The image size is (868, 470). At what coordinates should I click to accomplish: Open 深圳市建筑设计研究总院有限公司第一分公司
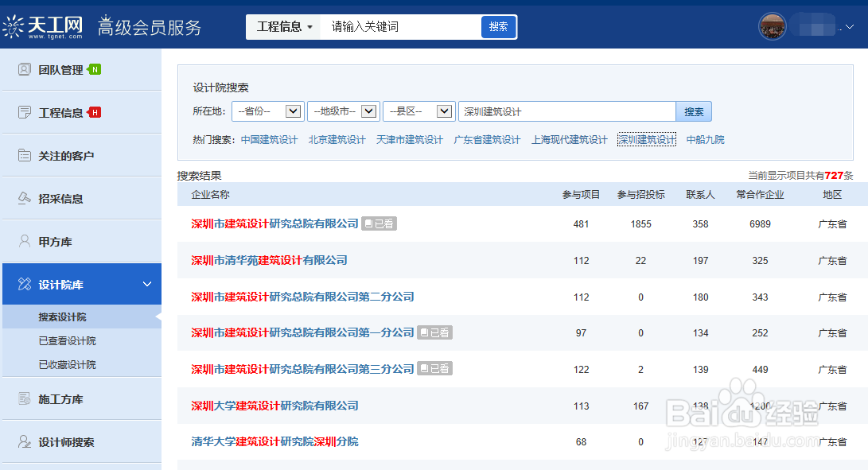pyautogui.click(x=302, y=332)
